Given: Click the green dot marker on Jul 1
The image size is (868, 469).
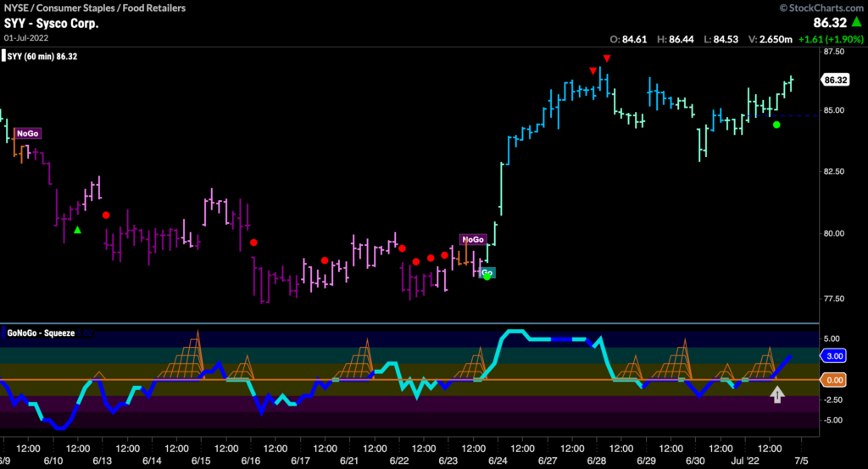Looking at the screenshot, I should coord(776,126).
